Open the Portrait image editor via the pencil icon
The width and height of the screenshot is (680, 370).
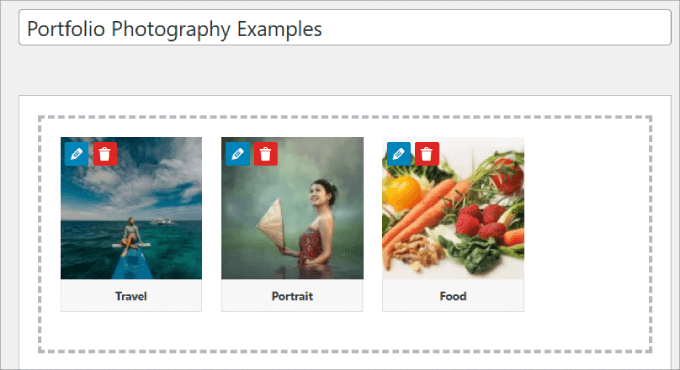point(238,154)
